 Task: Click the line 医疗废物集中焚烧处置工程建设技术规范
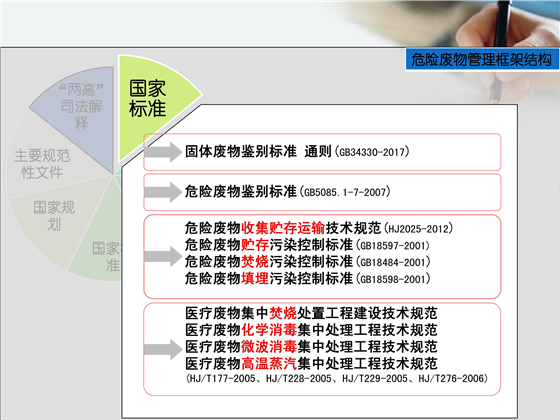click(x=311, y=313)
